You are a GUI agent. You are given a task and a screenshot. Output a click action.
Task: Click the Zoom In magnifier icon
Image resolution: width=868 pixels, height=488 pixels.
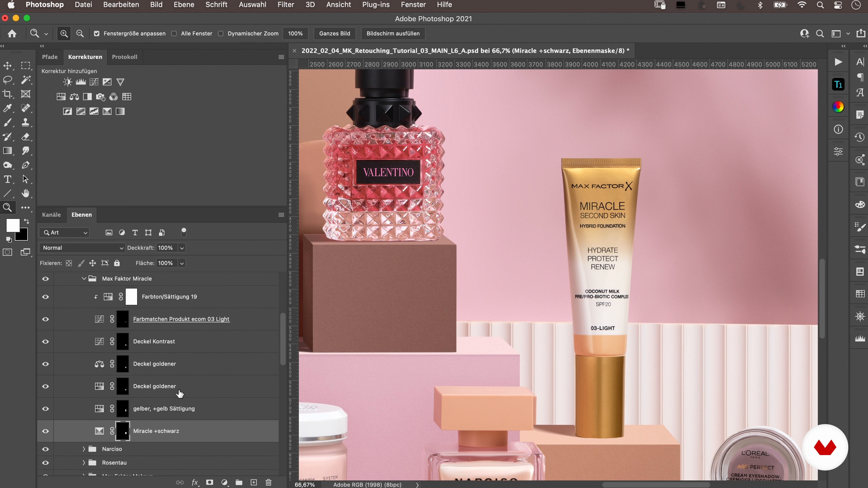[64, 33]
